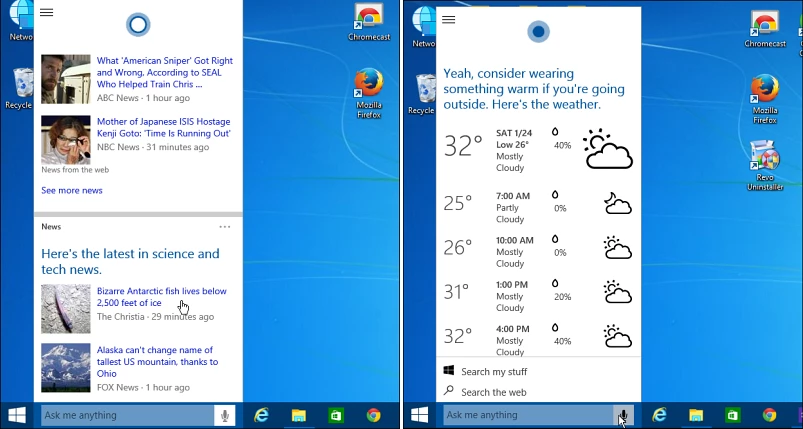Open hamburger menu in left Cortana panel

tap(47, 12)
